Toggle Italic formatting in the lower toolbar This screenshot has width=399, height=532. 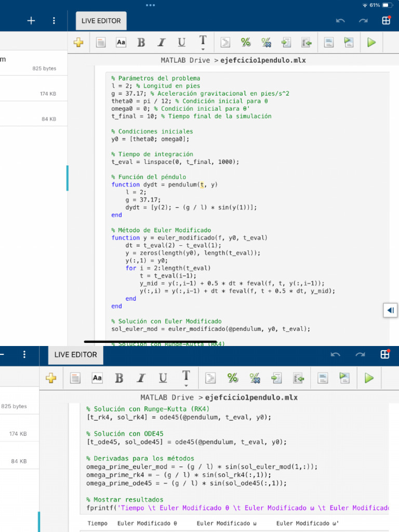141,378
